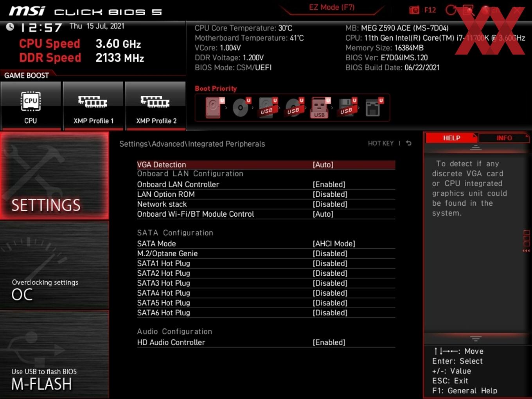Click the BIOS Ver E7D04IMS.120 text

coord(386,58)
